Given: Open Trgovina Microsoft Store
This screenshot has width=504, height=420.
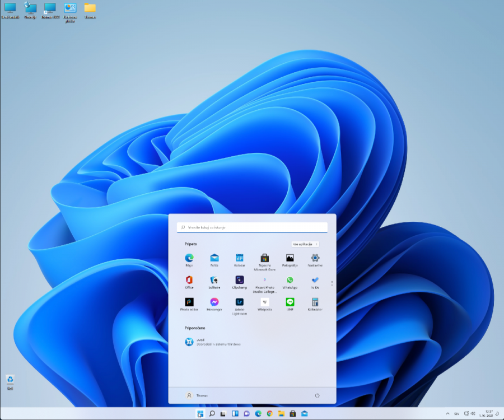Looking at the screenshot, I should click(265, 256).
